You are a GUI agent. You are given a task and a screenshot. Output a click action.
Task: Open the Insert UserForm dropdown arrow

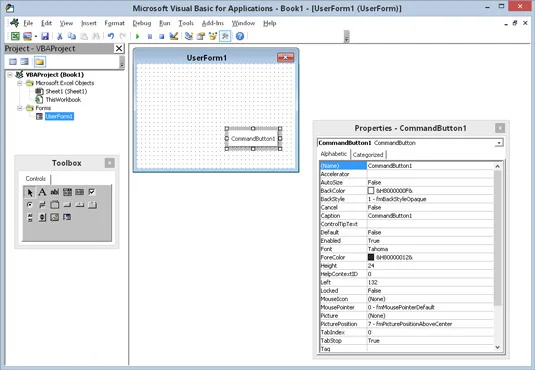[35, 36]
